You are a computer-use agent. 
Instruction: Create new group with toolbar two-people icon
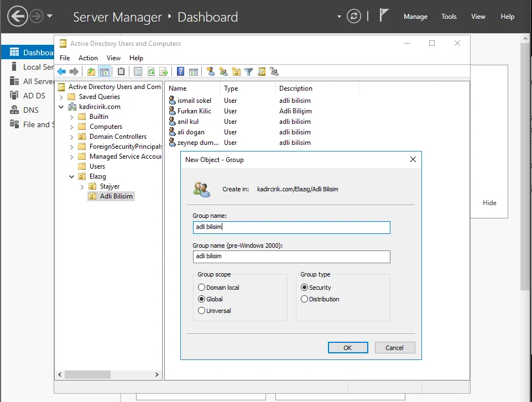click(x=223, y=71)
